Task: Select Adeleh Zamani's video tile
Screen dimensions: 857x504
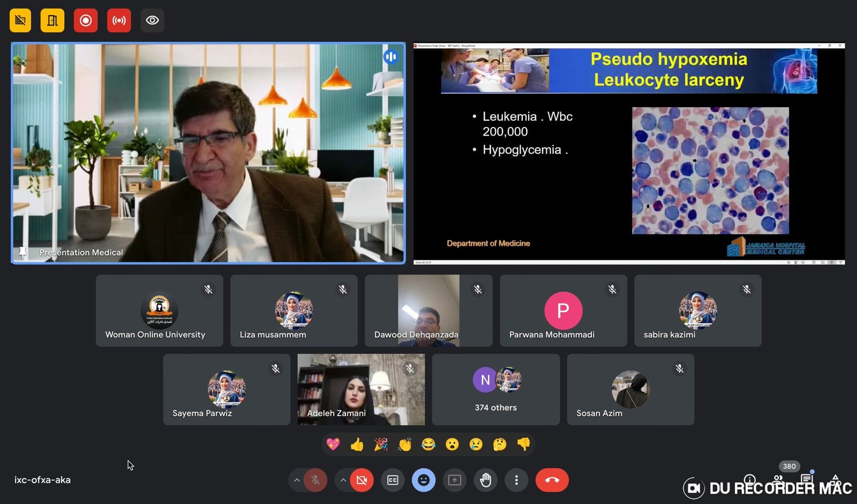Action: click(x=361, y=389)
